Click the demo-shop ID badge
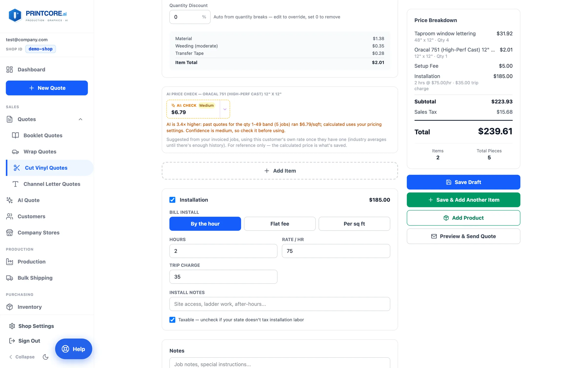Screen dimensions: 588x368 [x=40, y=49]
